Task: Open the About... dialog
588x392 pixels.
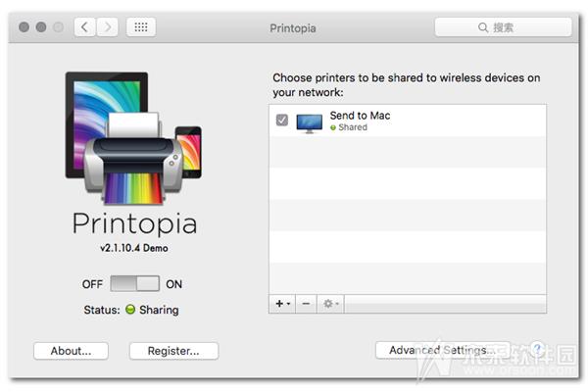Action: click(71, 351)
